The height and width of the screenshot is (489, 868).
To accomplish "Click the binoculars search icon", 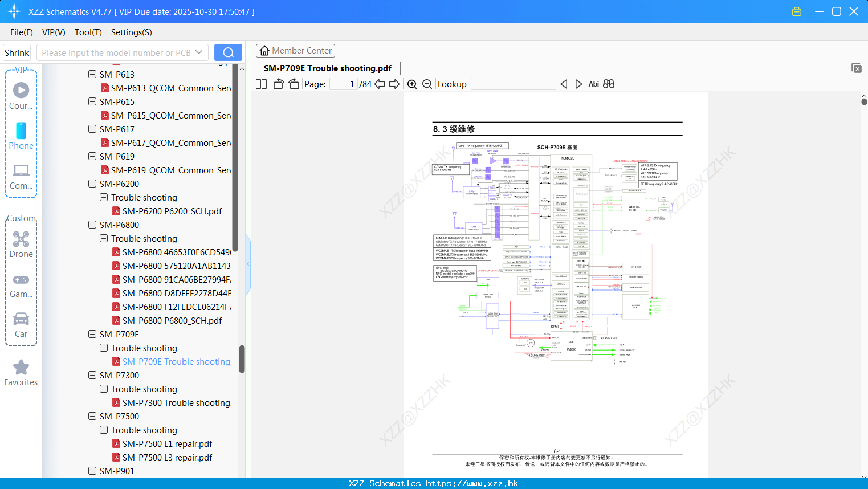I will [x=609, y=84].
